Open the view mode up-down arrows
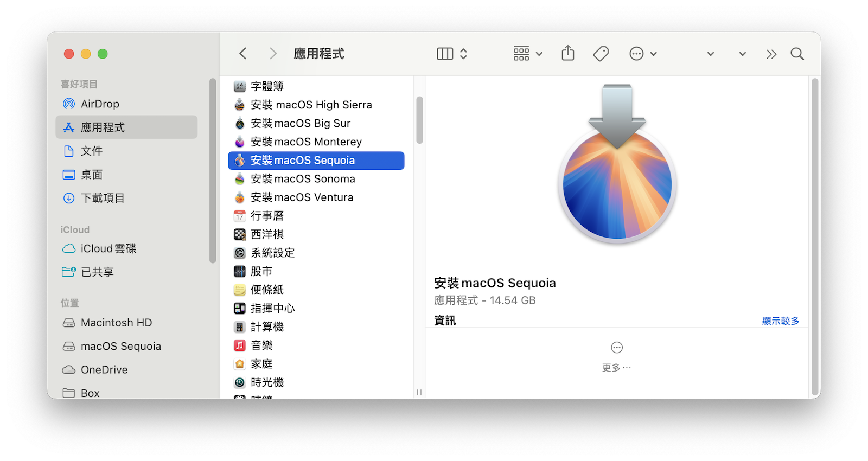 (x=464, y=54)
